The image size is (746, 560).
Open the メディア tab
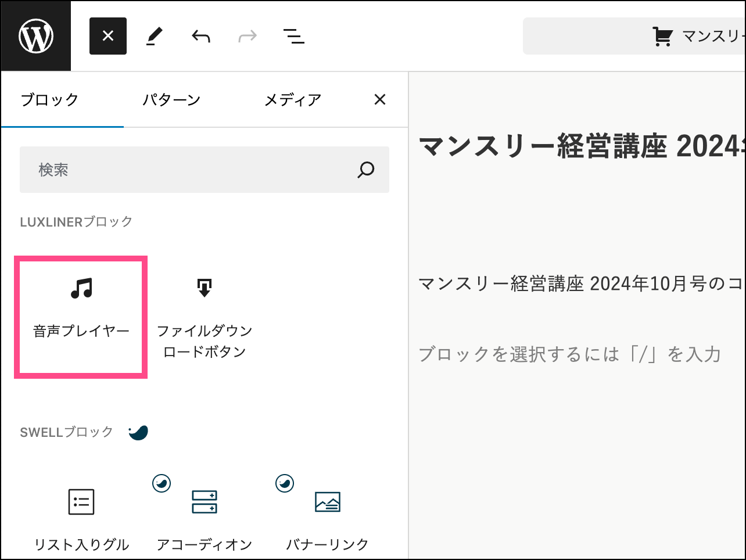point(293,100)
